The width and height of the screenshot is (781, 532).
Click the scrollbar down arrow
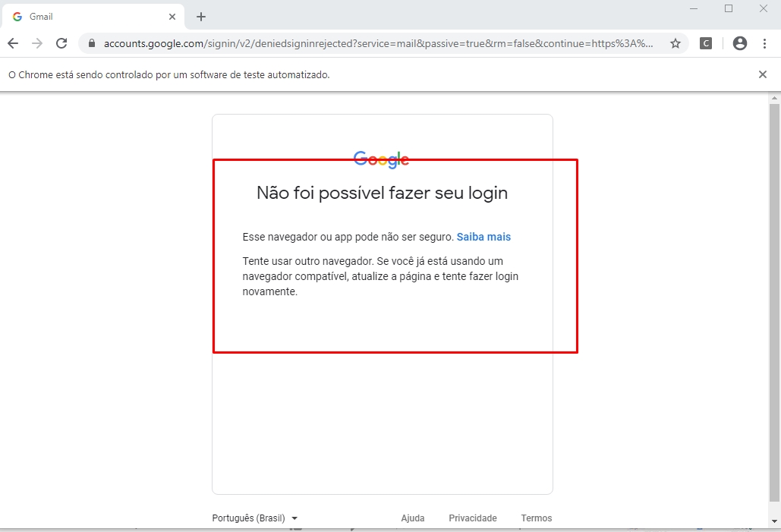point(774,521)
